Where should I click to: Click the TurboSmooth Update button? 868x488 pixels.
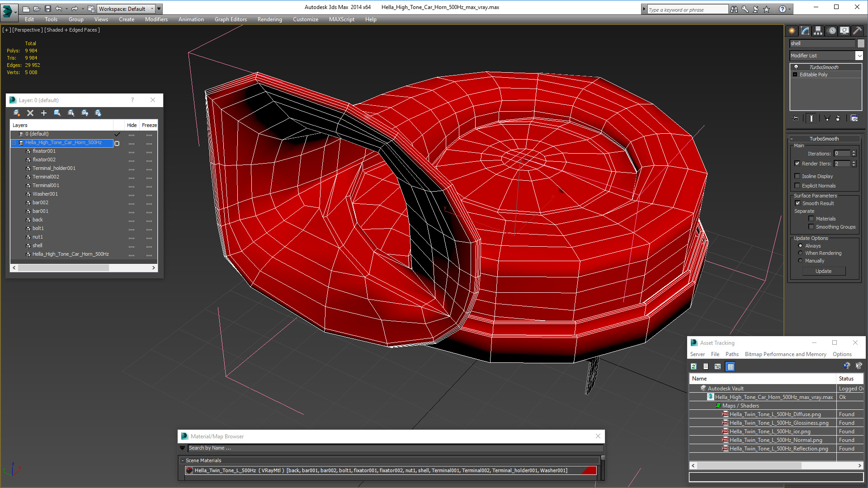coord(823,271)
